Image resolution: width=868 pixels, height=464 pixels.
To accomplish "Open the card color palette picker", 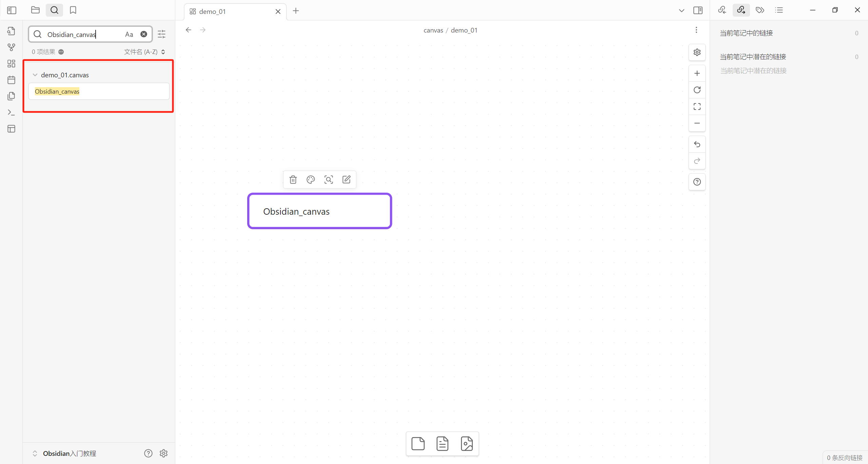I will tap(311, 179).
